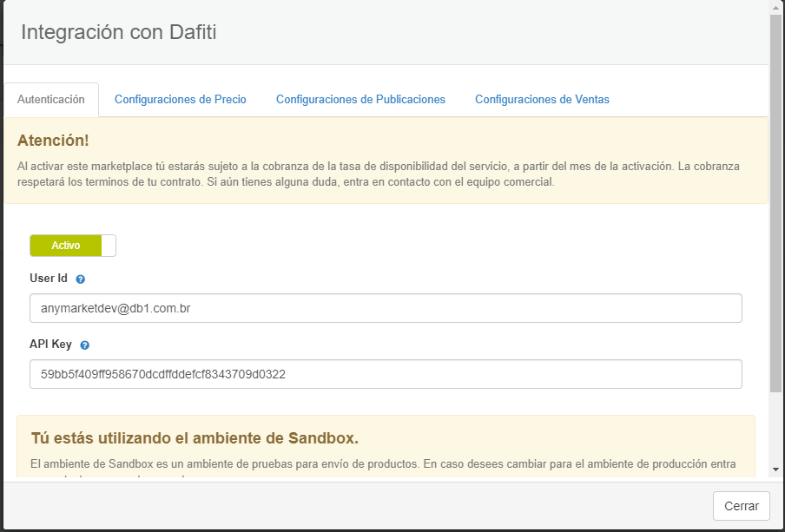Toggle the Activo switch off

pyautogui.click(x=73, y=246)
